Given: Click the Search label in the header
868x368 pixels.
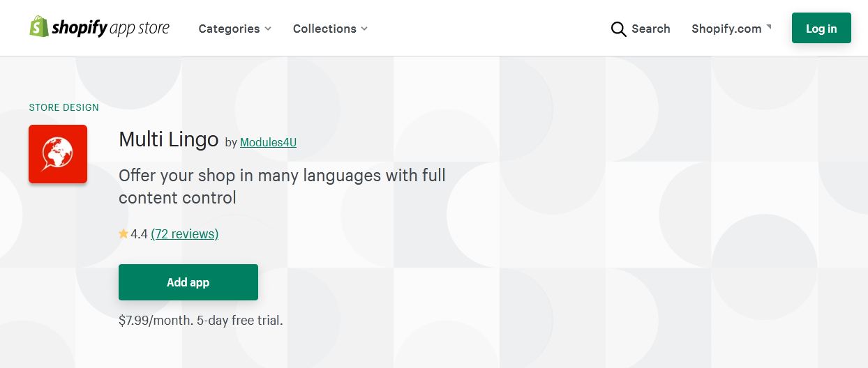Looking at the screenshot, I should click(651, 29).
